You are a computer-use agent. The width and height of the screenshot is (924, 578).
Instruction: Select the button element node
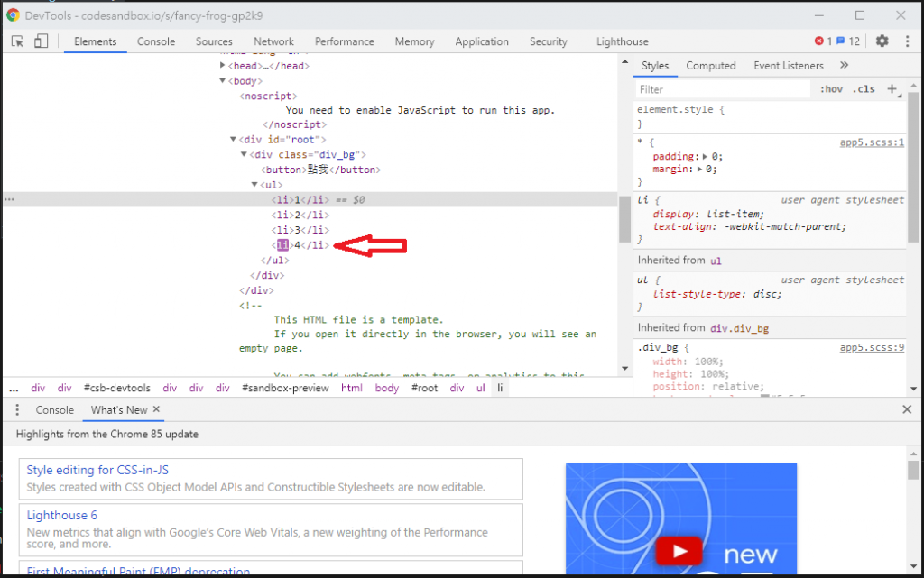pos(321,170)
